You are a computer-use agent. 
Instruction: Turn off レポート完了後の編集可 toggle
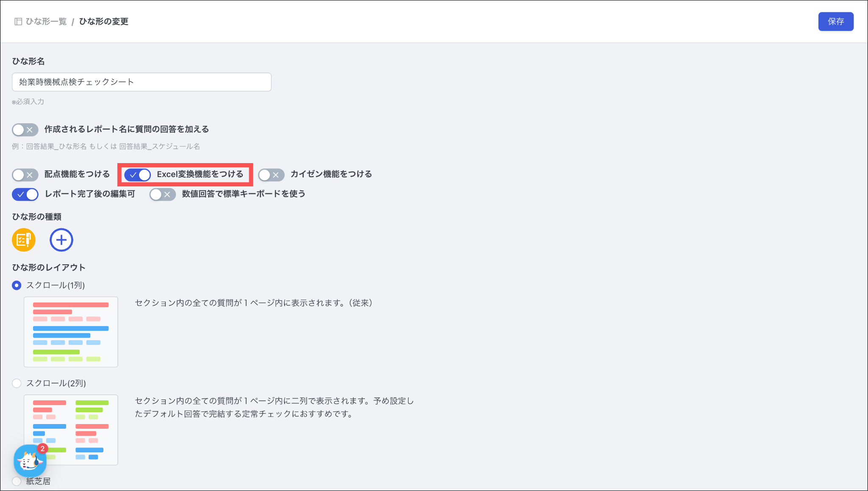coord(25,194)
